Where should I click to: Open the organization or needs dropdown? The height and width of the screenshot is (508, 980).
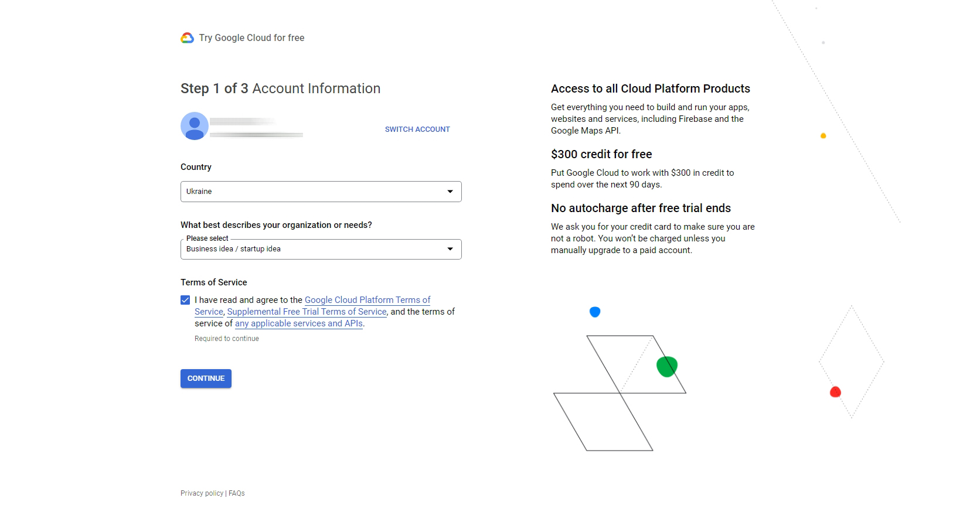tap(321, 249)
